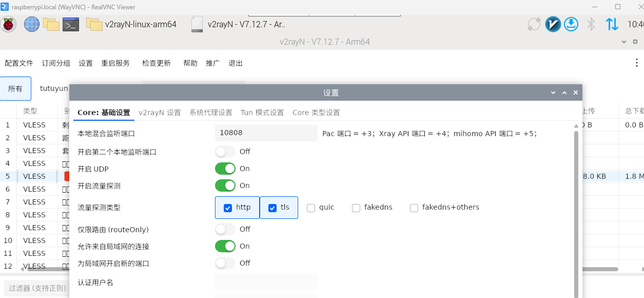Click the sync/loop icon in the system tray

pos(534,24)
